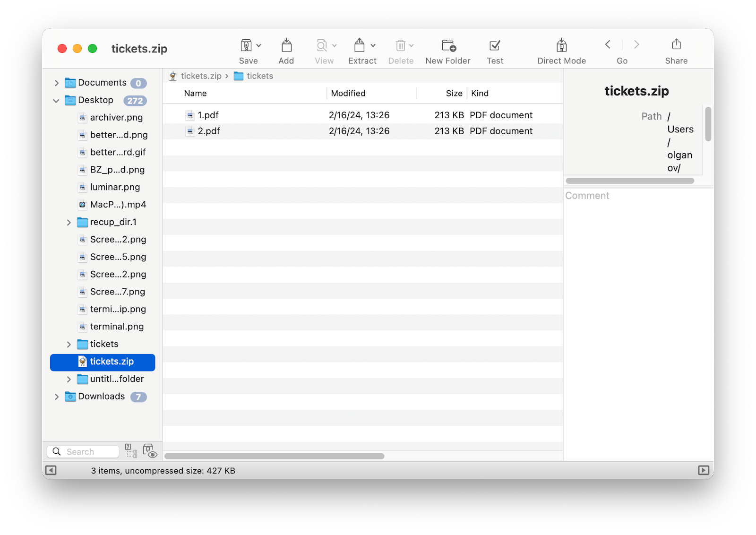This screenshot has height=535, width=756.
Task: Click the tickets.zip archive icon in sidebar
Action: 82,362
